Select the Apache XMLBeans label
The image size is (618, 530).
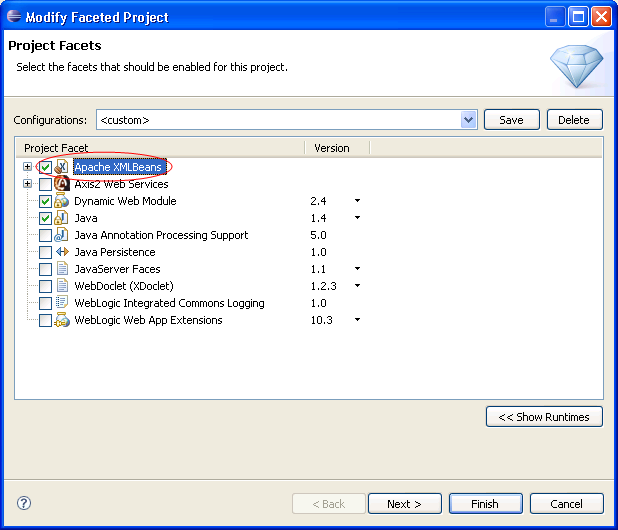point(118,167)
